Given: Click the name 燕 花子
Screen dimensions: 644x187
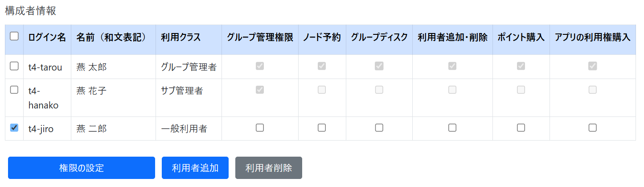Looking at the screenshot, I should point(91,91).
